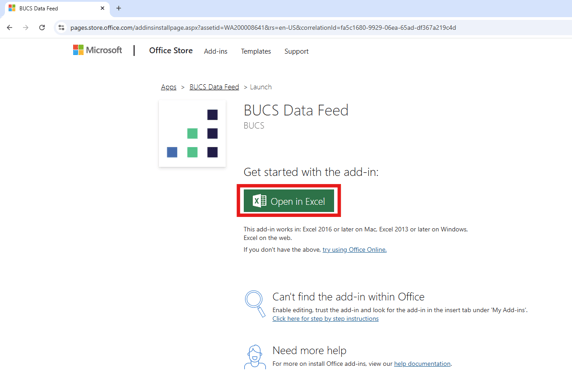The width and height of the screenshot is (572, 378).
Task: Select the BUCS Data Feed browser tab
Action: tap(57, 8)
